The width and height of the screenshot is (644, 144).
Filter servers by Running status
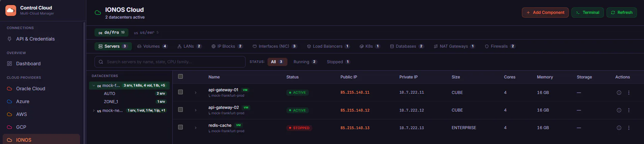coord(305,62)
